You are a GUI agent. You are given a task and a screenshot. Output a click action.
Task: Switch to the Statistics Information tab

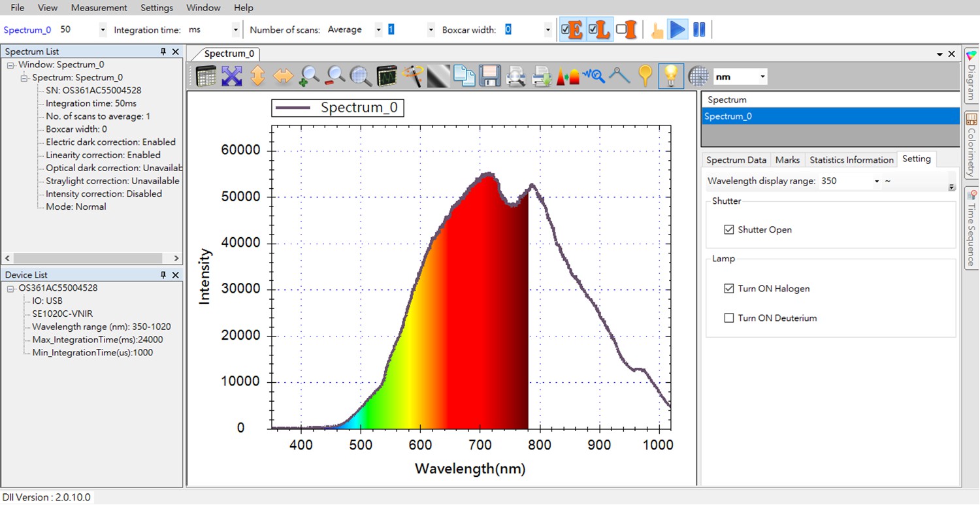pos(851,159)
